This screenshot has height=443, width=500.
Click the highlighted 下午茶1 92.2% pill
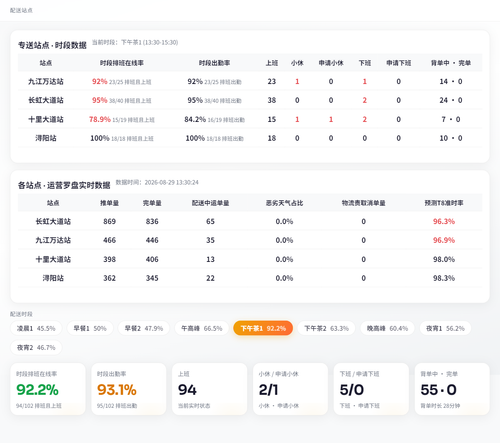(263, 328)
